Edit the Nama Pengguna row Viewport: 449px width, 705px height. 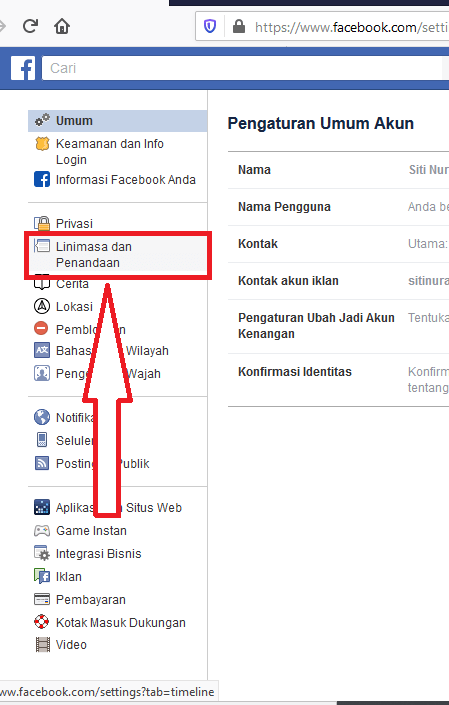338,207
